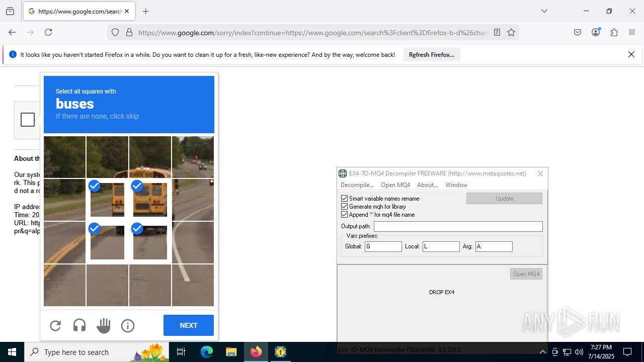Close the Google search tab
The width and height of the screenshot is (644, 362).
coord(127,11)
